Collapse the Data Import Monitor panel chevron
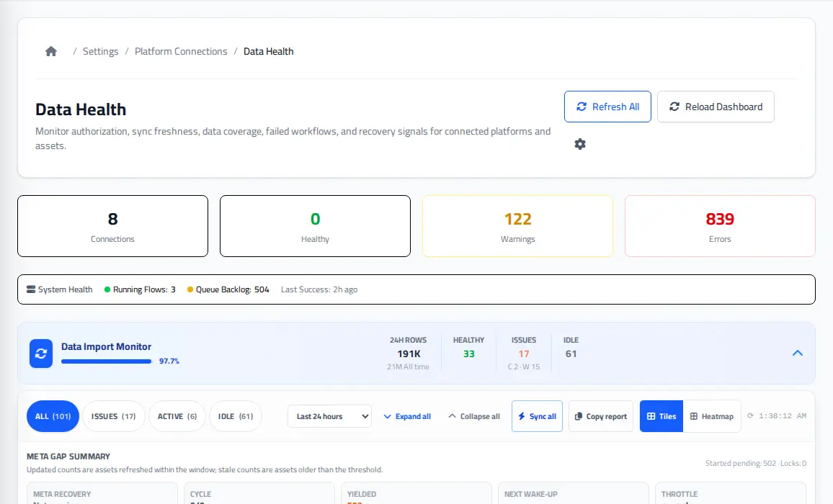 (798, 354)
